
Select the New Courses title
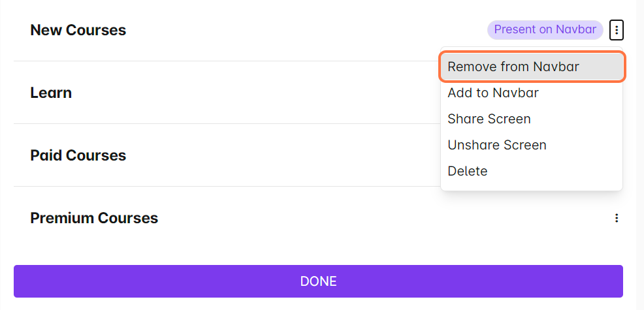[78, 30]
